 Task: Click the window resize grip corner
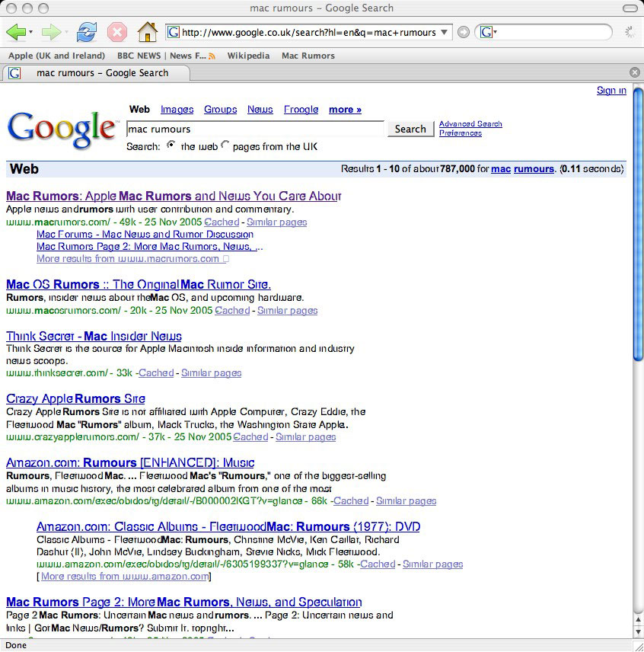[639, 646]
